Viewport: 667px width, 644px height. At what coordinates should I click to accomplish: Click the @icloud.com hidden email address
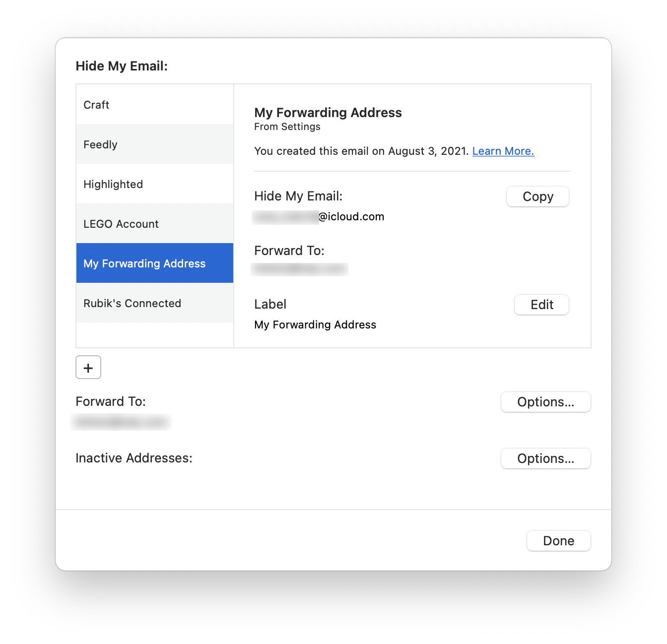[319, 217]
